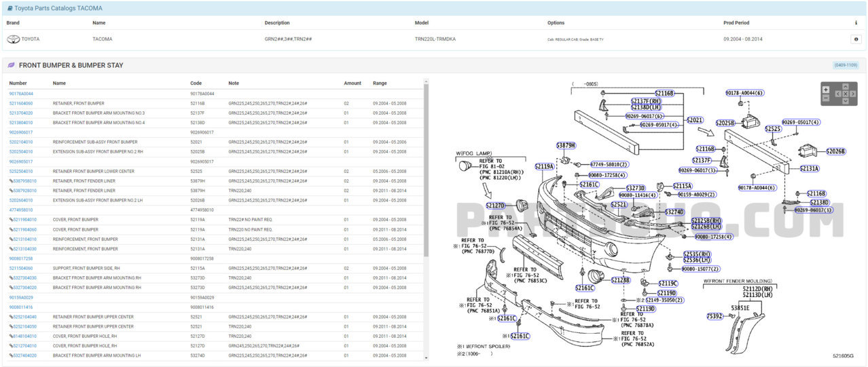Screen dimensions: 868x367
Task: Select callout 52521 in the diagram
Action: click(619, 204)
